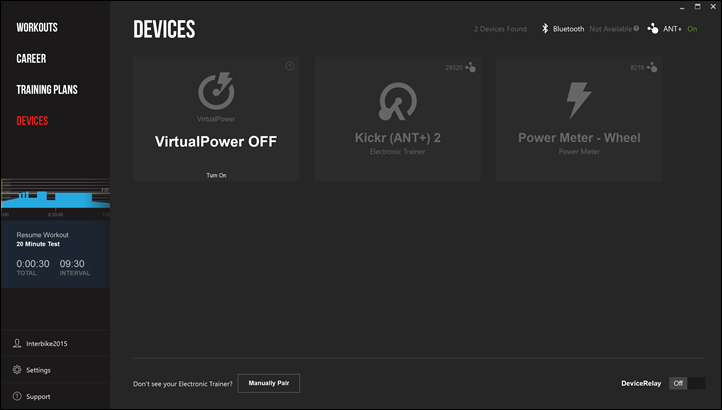This screenshot has width=722, height=410.
Task: Click the ANT+ icon on Power Meter card
Action: 652,67
